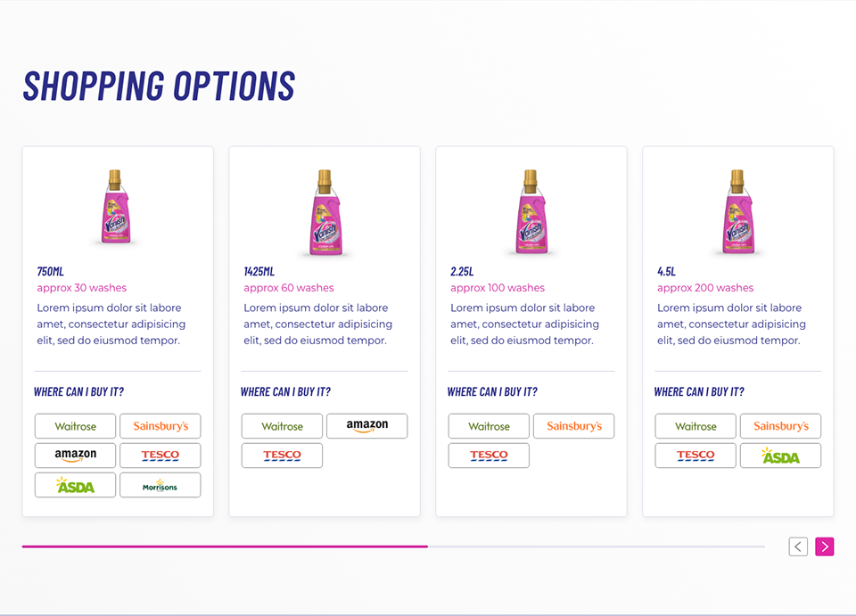The width and height of the screenshot is (856, 616).
Task: Select the 750ML Vanish bottle image
Action: click(x=115, y=208)
